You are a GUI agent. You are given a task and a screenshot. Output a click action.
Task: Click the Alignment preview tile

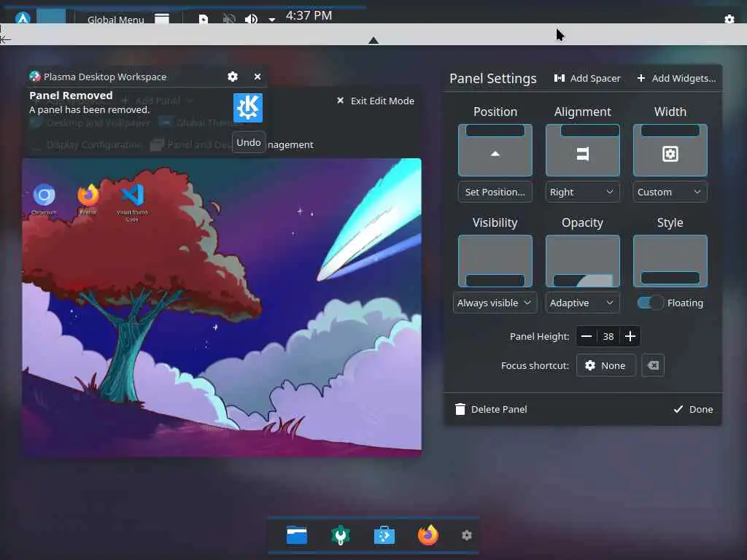click(x=583, y=150)
